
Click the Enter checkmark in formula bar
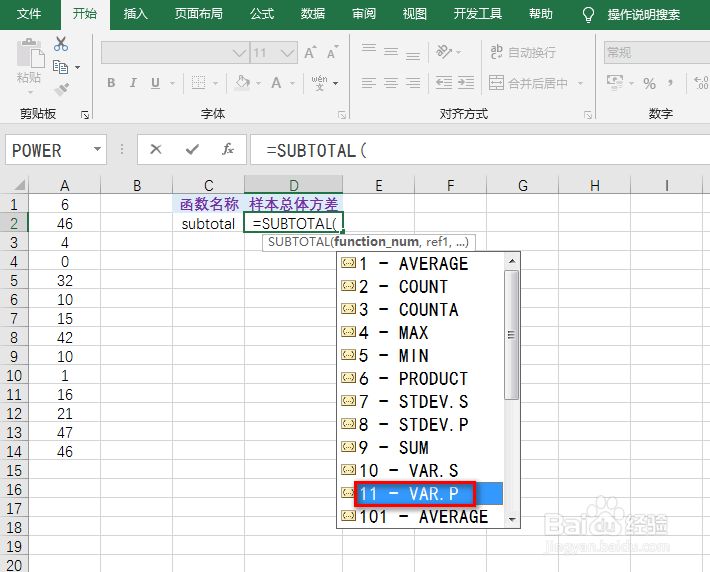[x=192, y=149]
